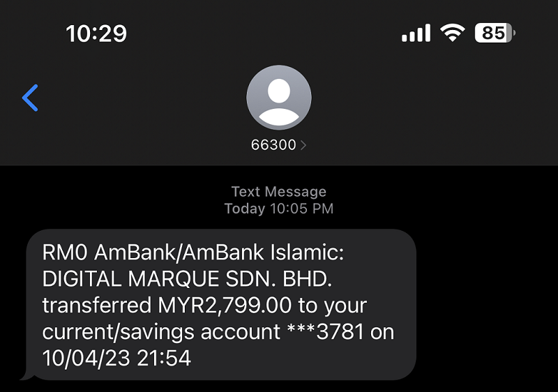Tap the Wi-Fi status icon
The image size is (558, 392).
click(452, 33)
